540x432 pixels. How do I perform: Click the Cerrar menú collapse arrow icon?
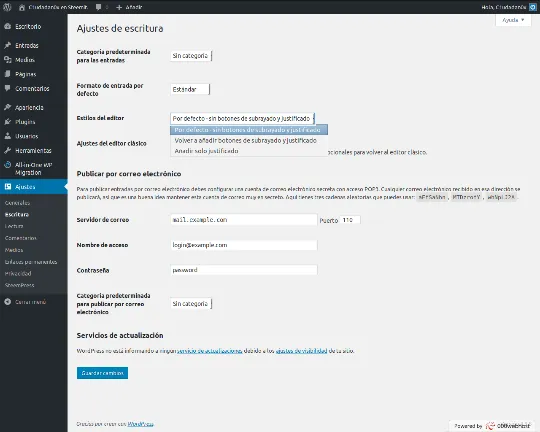pyautogui.click(x=8, y=302)
